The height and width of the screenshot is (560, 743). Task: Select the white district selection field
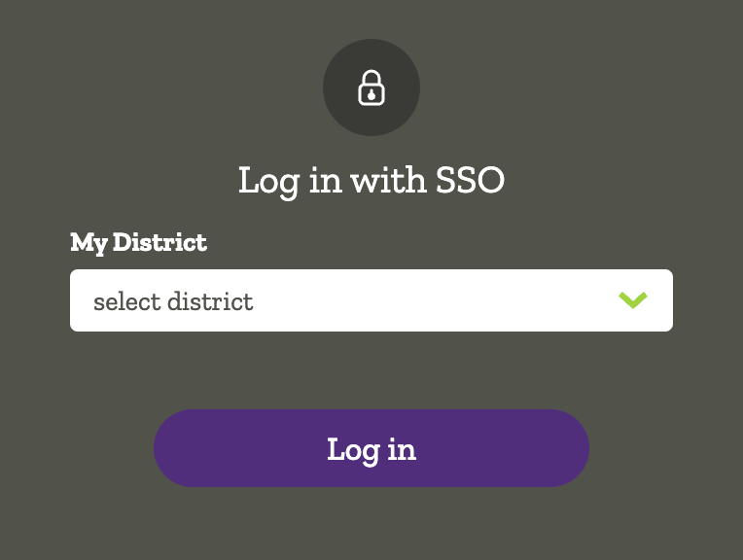point(371,300)
